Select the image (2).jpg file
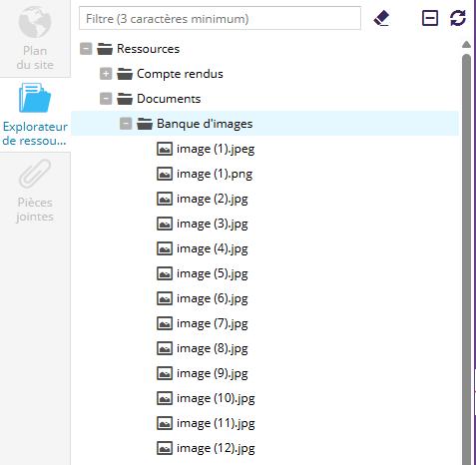 pyautogui.click(x=213, y=199)
